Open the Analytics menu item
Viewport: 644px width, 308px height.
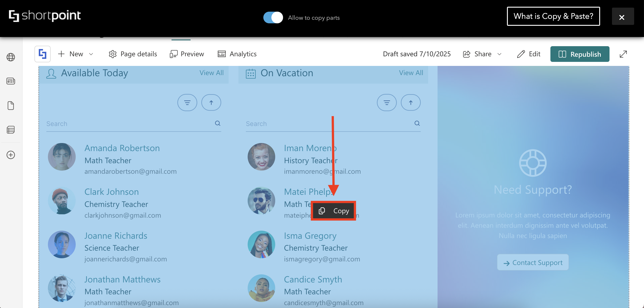point(237,54)
